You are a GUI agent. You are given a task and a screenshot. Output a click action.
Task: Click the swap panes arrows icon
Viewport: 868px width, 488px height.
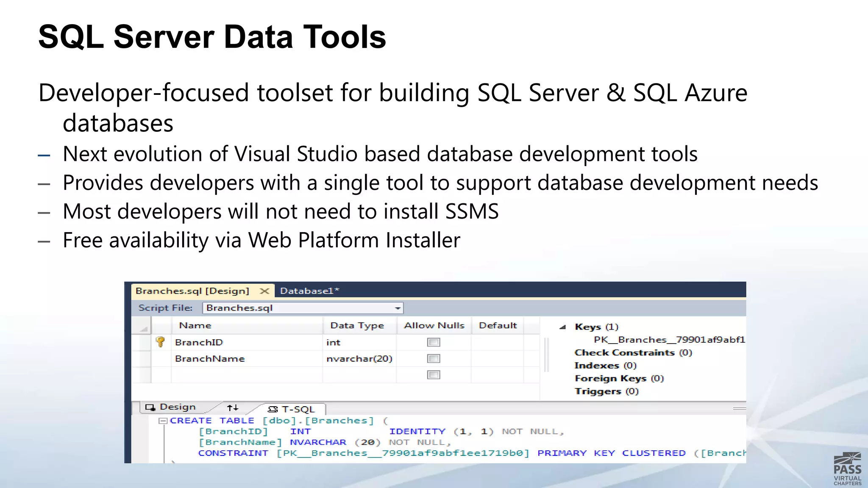click(233, 408)
